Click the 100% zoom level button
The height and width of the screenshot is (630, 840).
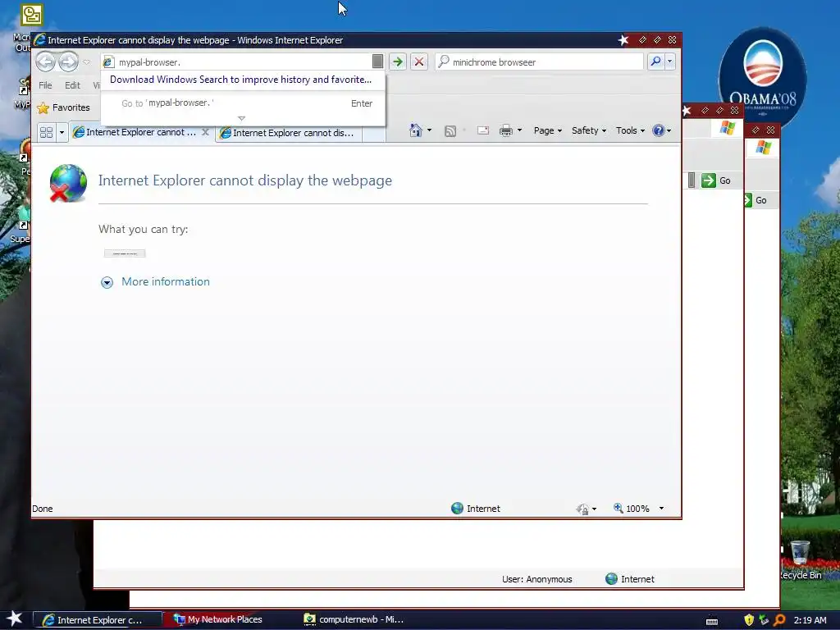click(x=632, y=509)
